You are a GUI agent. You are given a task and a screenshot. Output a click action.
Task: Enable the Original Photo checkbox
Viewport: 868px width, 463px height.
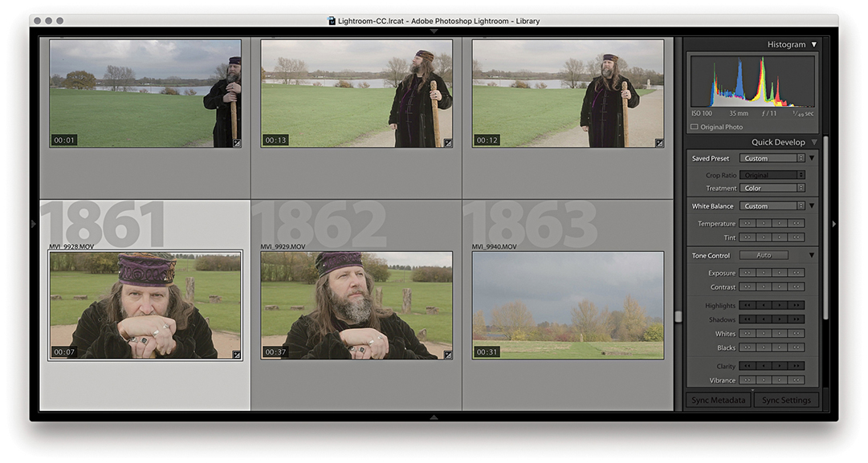(695, 127)
